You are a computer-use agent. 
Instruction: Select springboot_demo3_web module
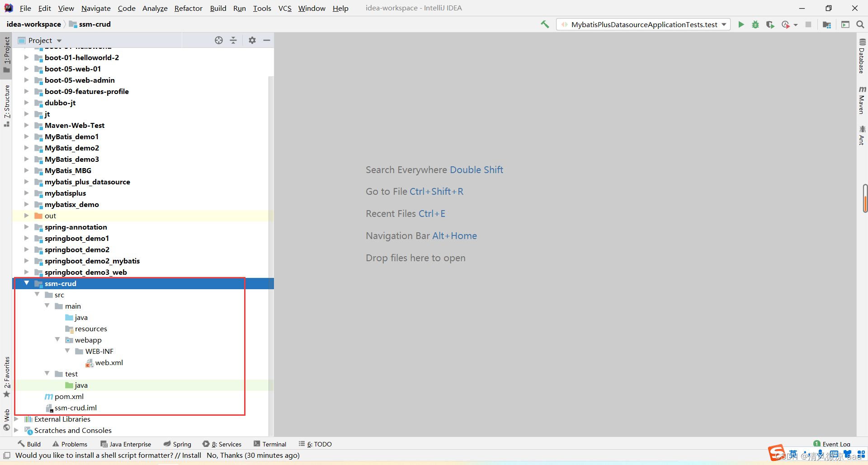(85, 272)
